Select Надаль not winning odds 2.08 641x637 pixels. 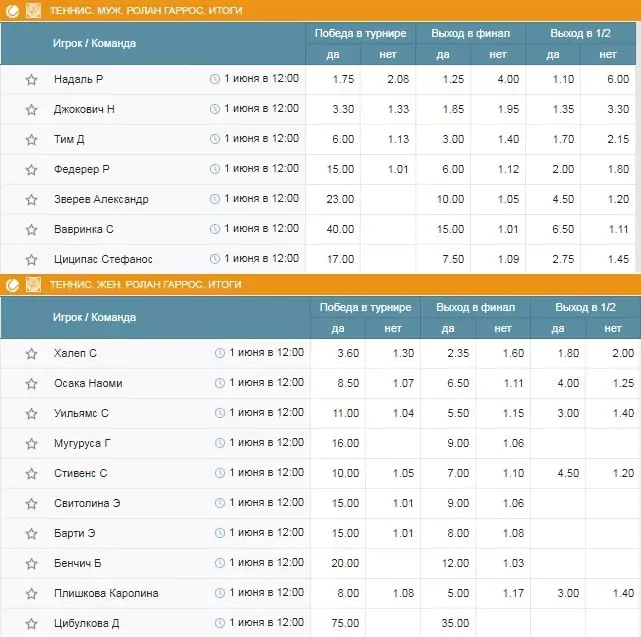point(398,79)
